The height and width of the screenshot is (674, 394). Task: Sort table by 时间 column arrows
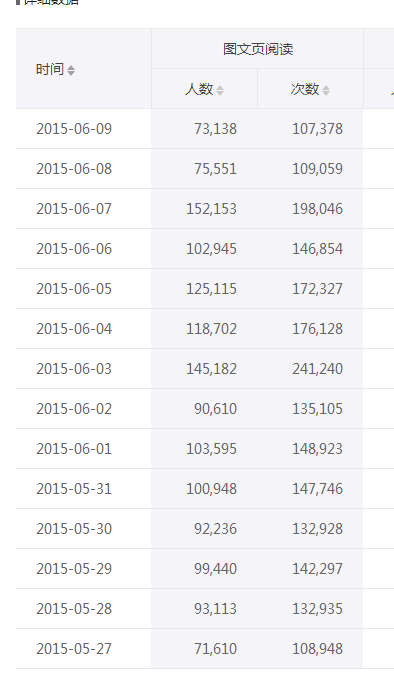point(71,70)
